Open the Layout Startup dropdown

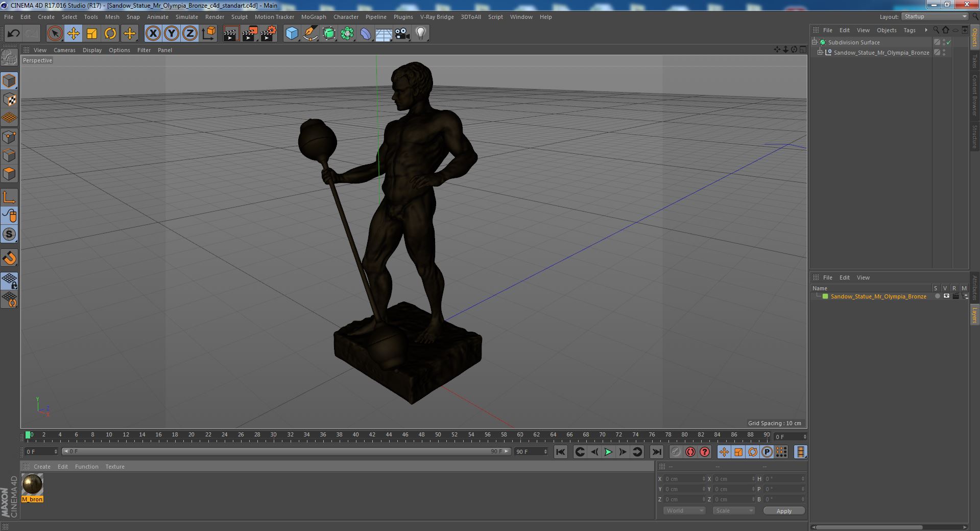tap(935, 16)
